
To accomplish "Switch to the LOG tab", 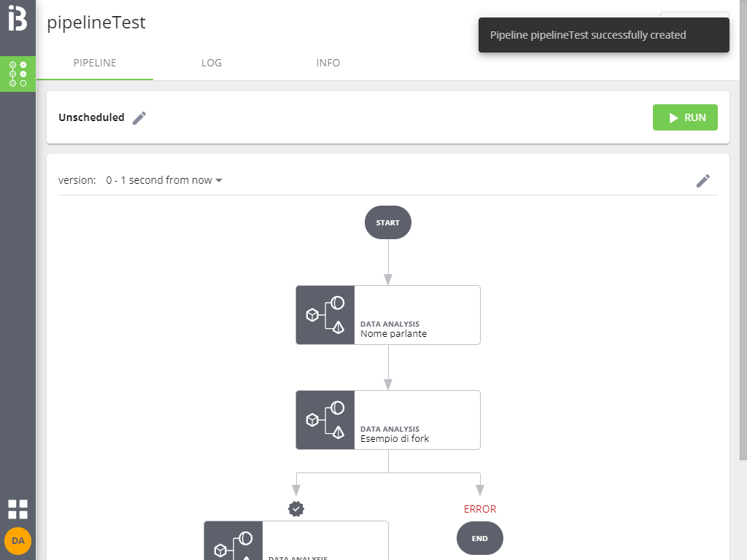I will pos(212,63).
